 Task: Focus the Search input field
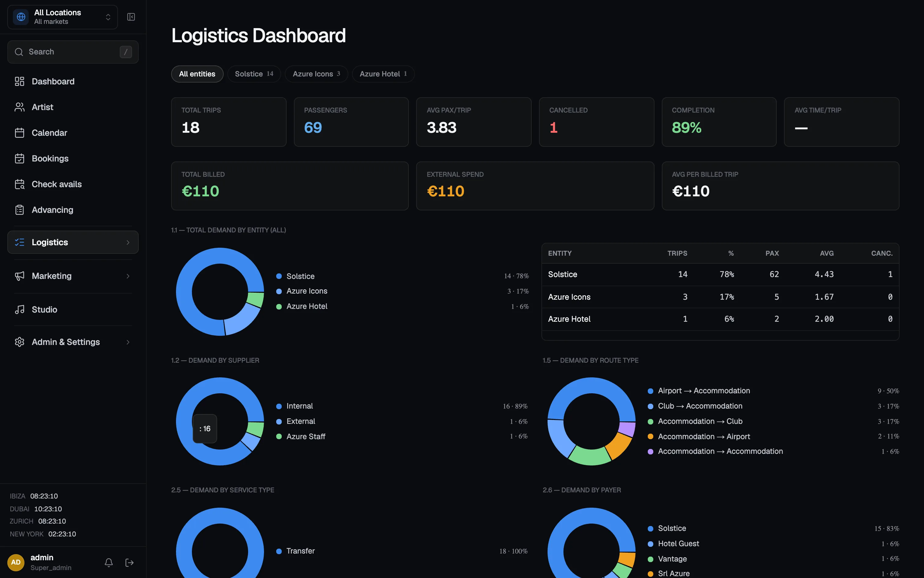(73, 52)
